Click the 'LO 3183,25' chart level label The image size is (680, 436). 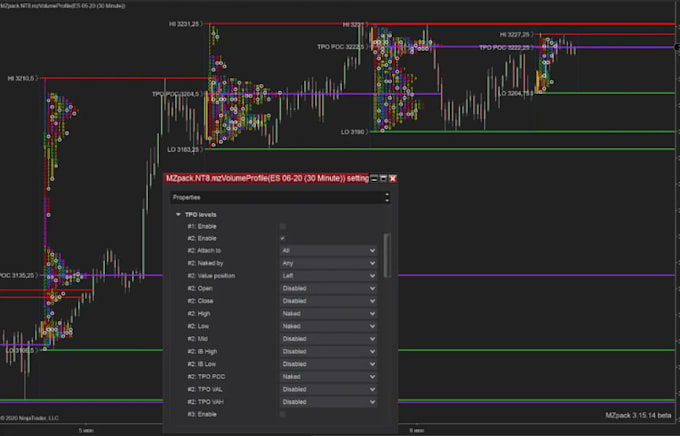pos(183,150)
